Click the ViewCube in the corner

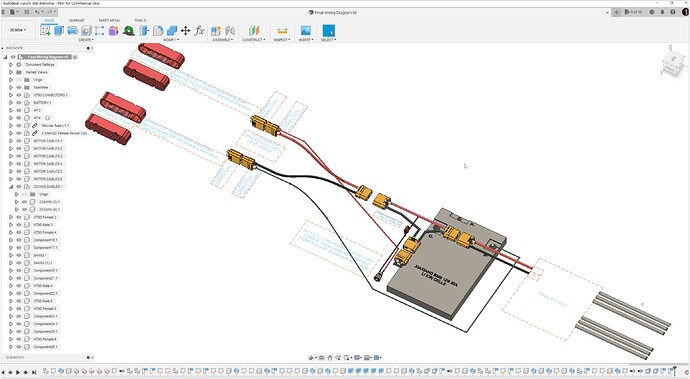(673, 65)
